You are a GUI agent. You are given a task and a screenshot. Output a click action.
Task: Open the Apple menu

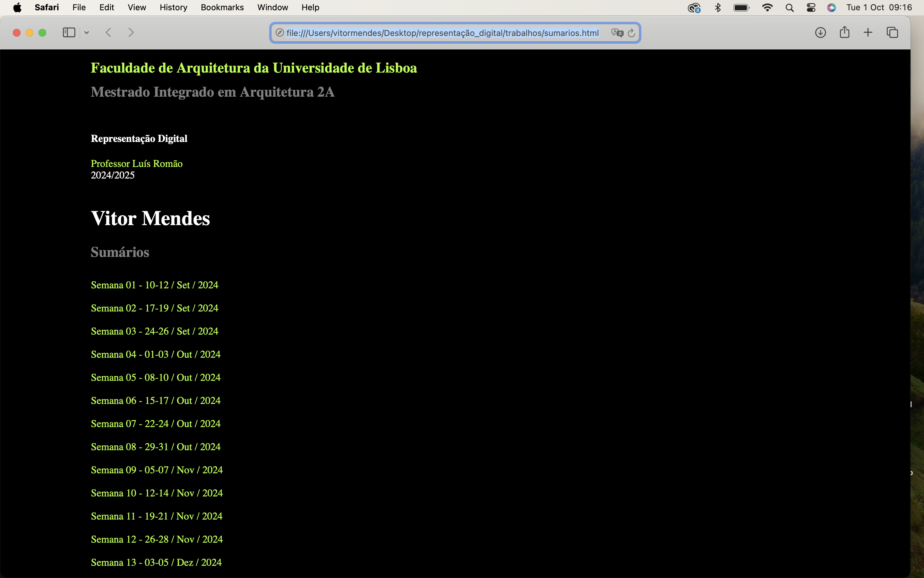point(17,8)
